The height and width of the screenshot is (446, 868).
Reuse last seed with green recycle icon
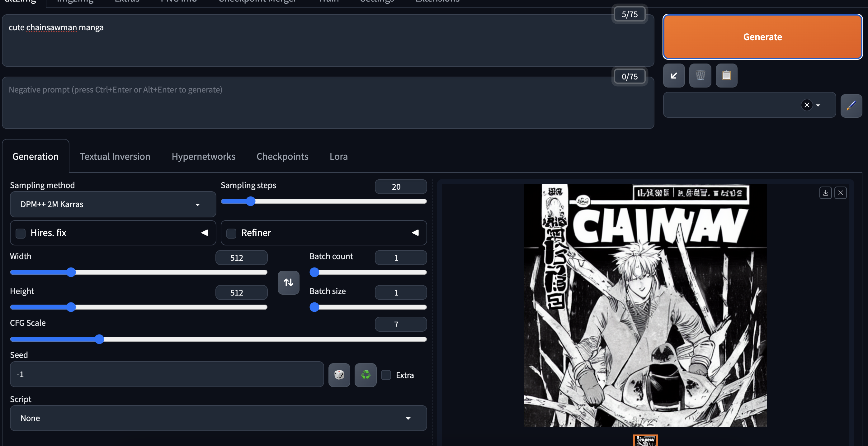point(365,375)
